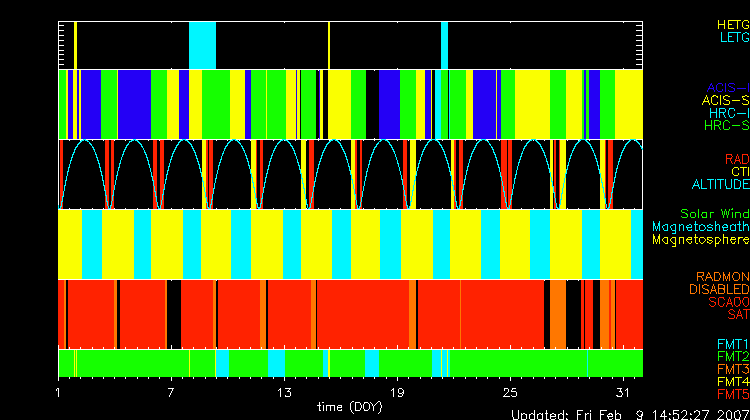Click the tick label 25 on time axis
The width and height of the screenshot is (750, 420).
tap(510, 391)
